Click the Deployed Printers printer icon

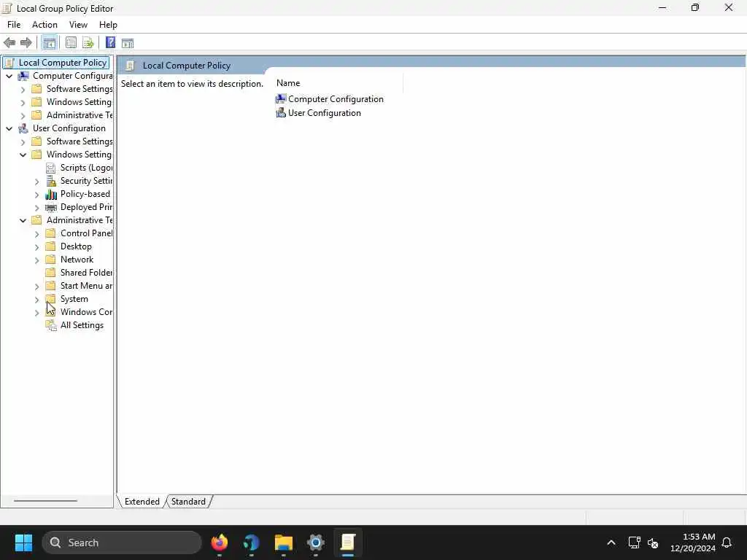point(50,207)
